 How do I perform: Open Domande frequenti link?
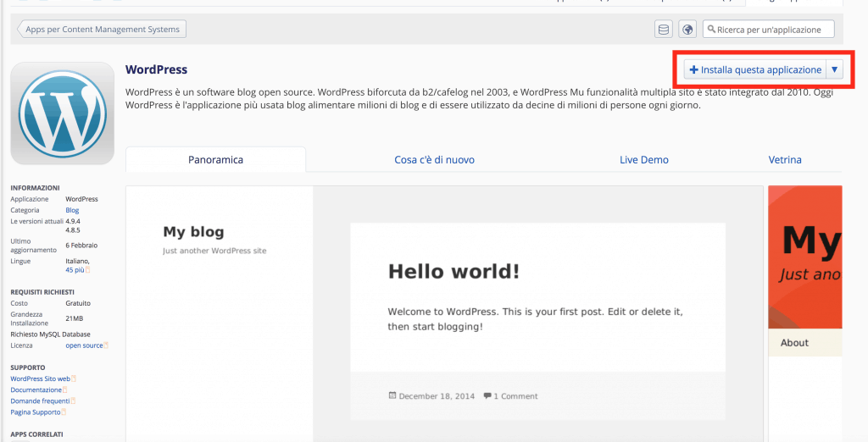40,401
